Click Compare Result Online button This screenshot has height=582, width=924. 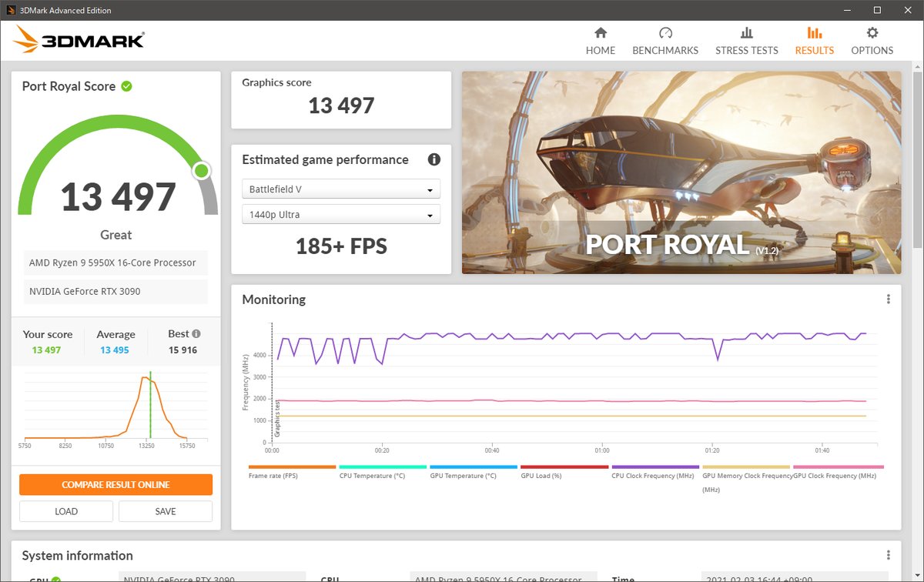click(x=115, y=485)
